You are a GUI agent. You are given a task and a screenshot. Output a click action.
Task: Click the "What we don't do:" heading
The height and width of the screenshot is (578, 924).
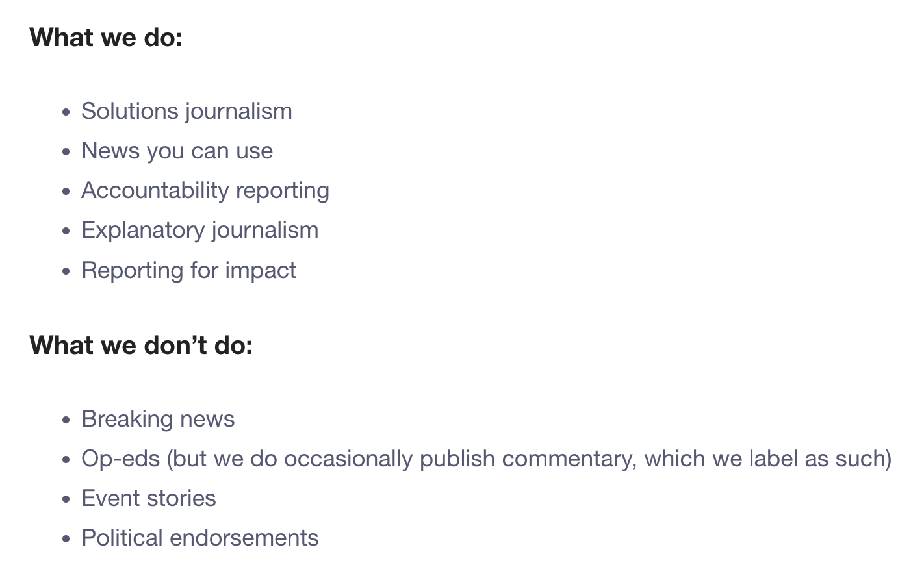pos(141,346)
